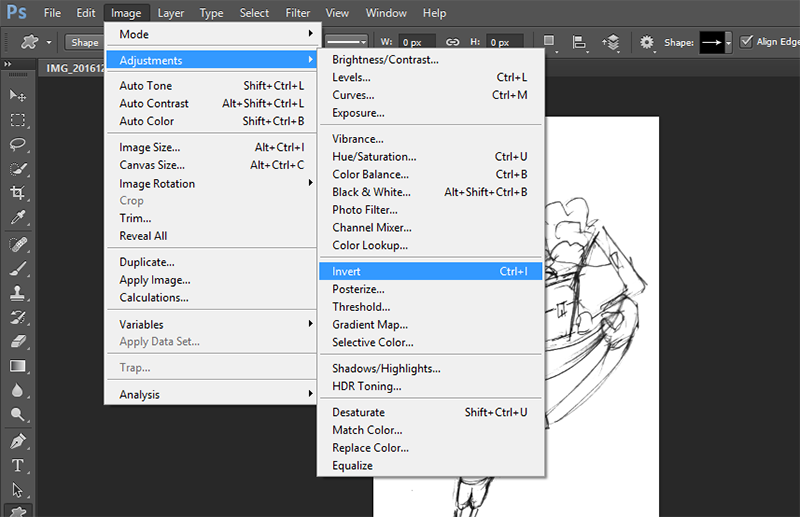The height and width of the screenshot is (517, 800).
Task: Click the Photoshop Ps logo
Action: tap(16, 12)
